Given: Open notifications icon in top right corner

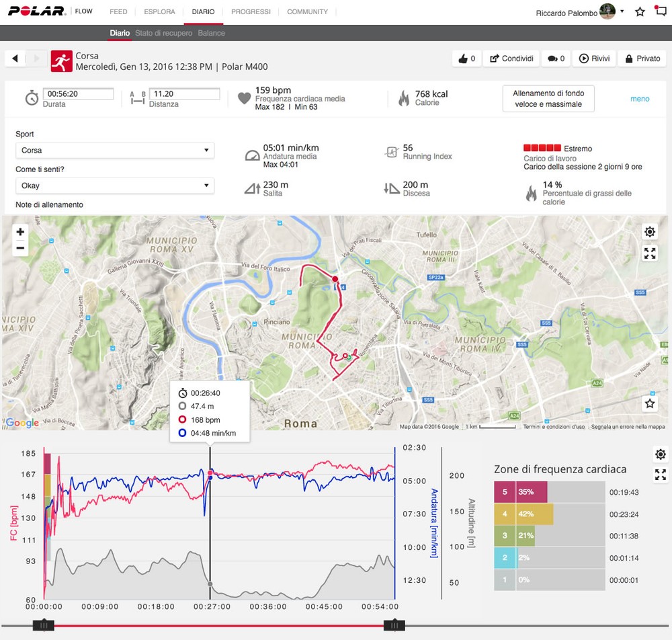Looking at the screenshot, I should (x=660, y=11).
